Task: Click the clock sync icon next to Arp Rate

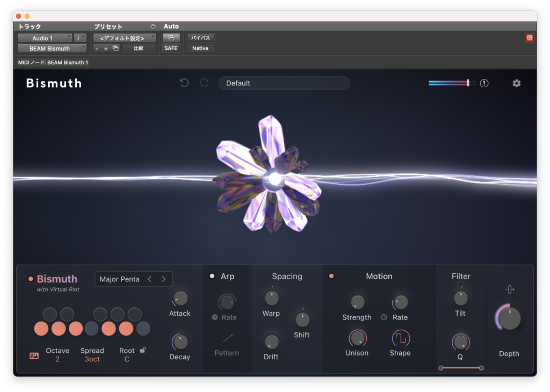Action: [x=215, y=317]
